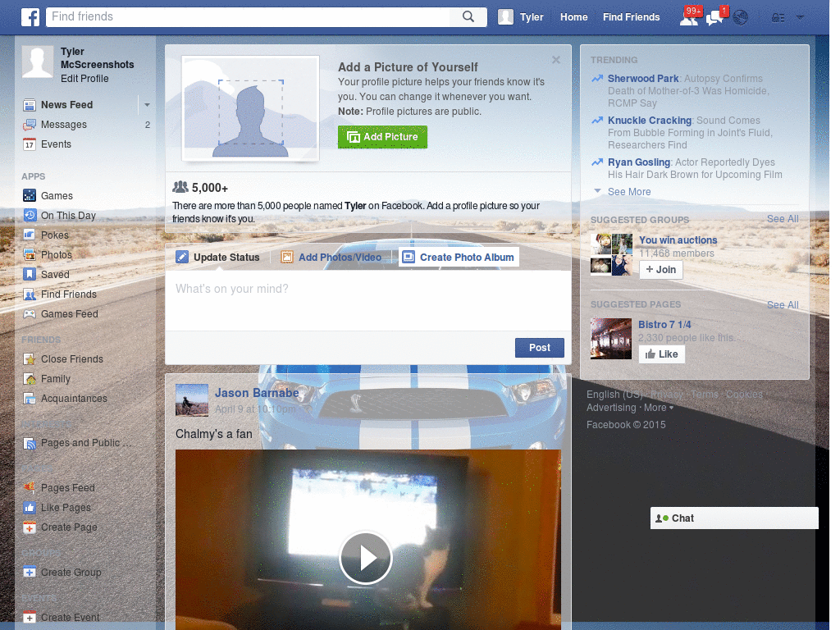
Task: Go to Home in top bar
Action: point(573,17)
